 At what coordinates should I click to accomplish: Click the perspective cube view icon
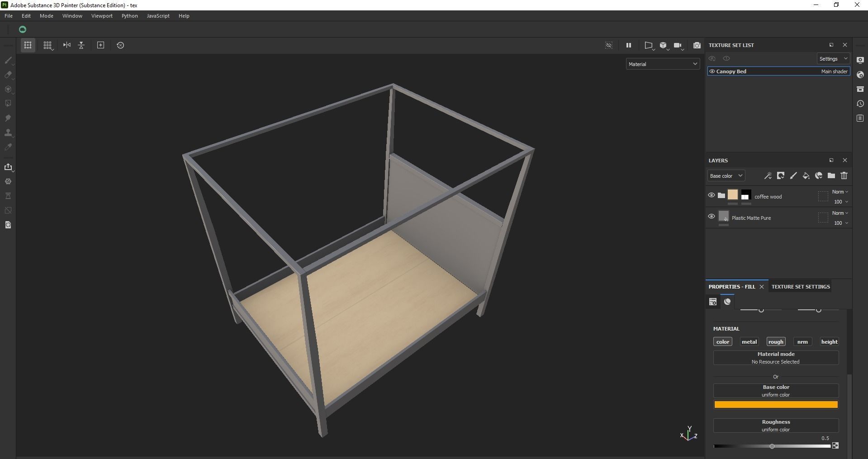tap(664, 45)
